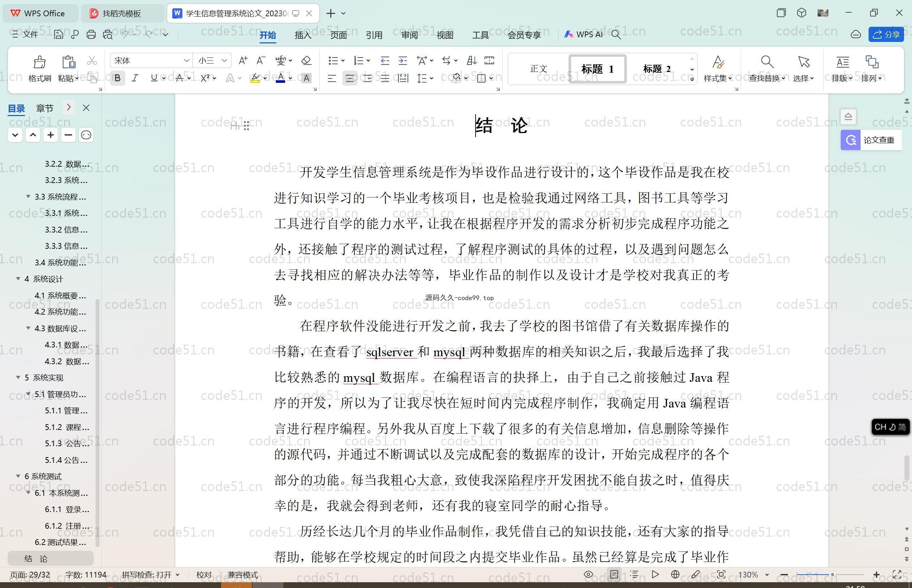
Task: Click the Play slideshow icon in status bar
Action: (655, 574)
